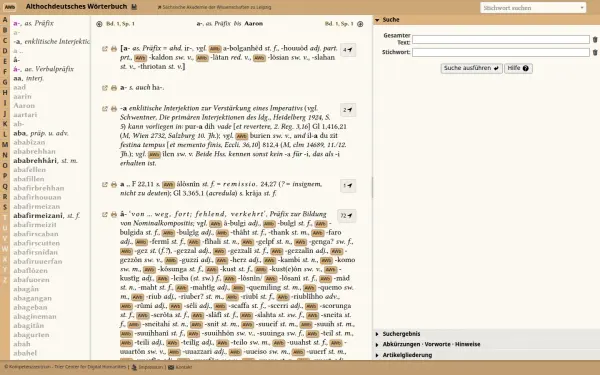Viewport: 600px width, 375px height.
Task: Open external link icon for first entry a-
Action: click(104, 49)
